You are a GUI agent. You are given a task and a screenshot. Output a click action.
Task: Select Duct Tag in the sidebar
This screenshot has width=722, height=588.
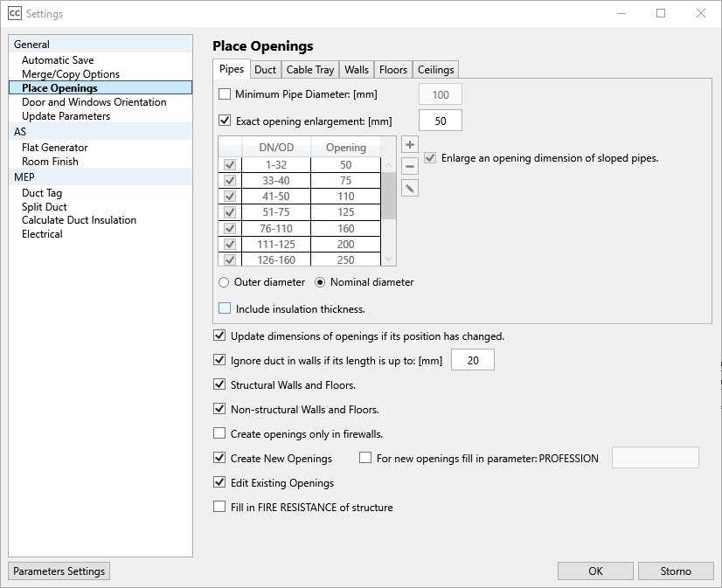point(43,192)
